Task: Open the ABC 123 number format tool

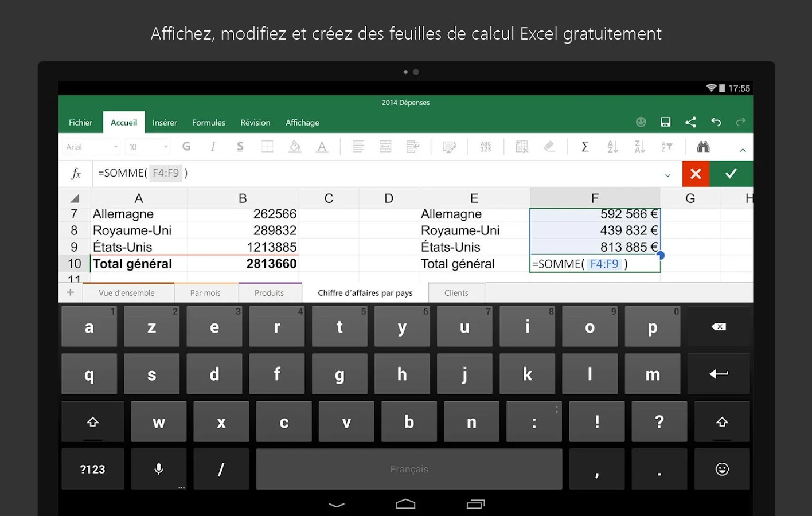Action: click(486, 147)
